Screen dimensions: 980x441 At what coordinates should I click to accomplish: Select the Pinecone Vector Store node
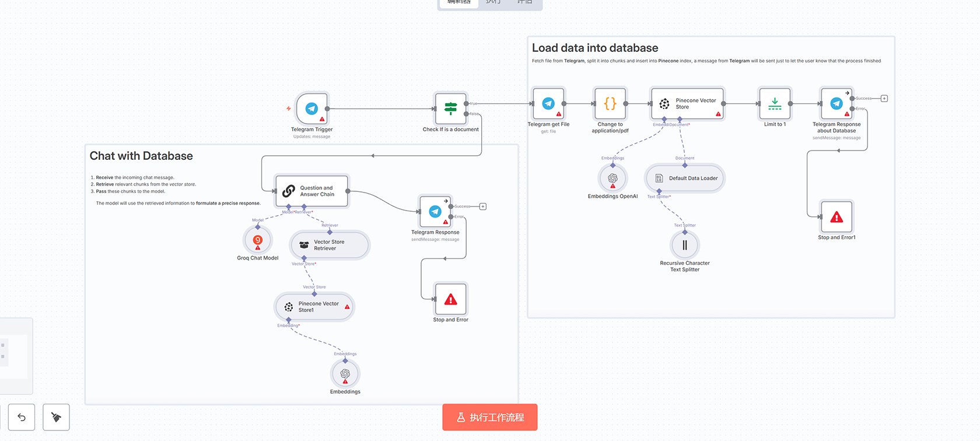687,104
